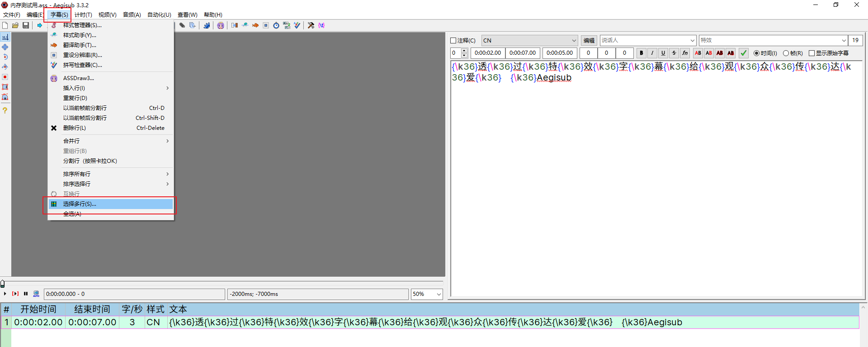Select the rotate on Z axis tool
868x347 pixels.
(x=5, y=57)
